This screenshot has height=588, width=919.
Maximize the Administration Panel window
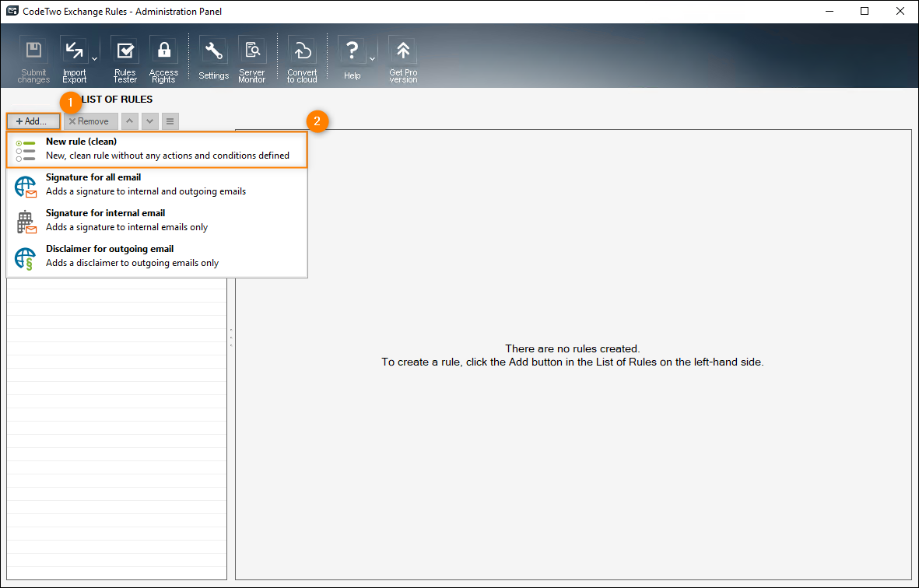click(865, 11)
